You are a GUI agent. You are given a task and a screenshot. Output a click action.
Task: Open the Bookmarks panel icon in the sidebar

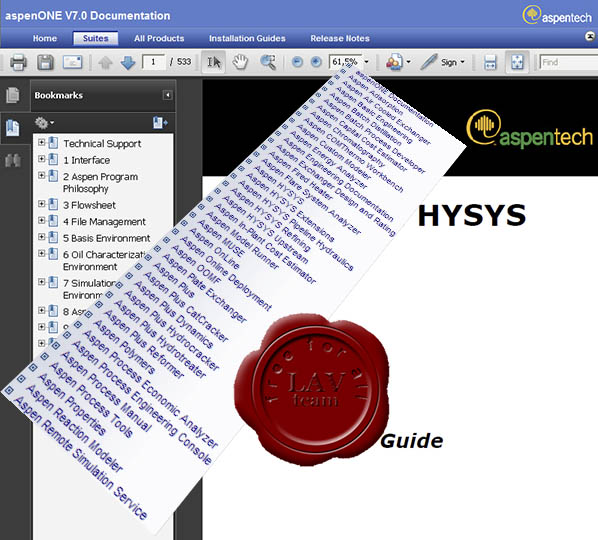tap(13, 127)
